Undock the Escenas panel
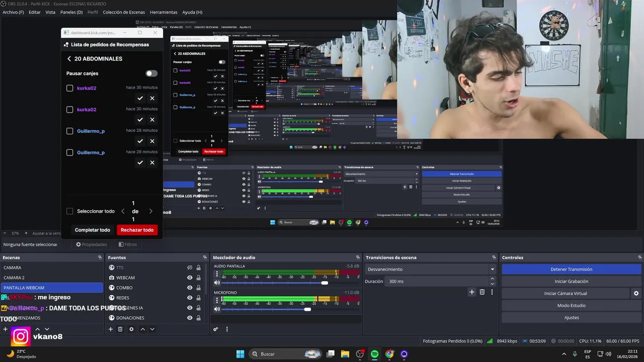This screenshot has width=644, height=362. [100, 257]
